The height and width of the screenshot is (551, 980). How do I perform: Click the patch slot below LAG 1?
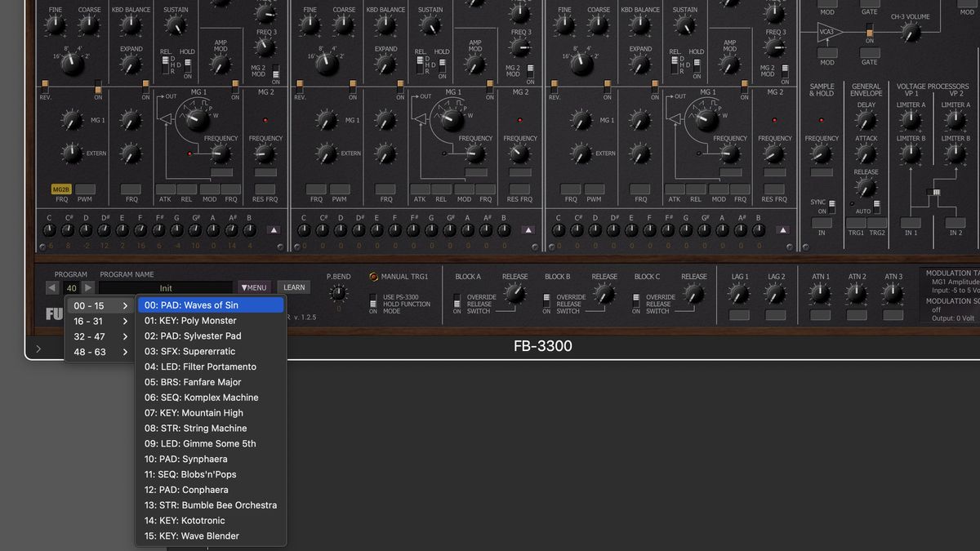[740, 314]
